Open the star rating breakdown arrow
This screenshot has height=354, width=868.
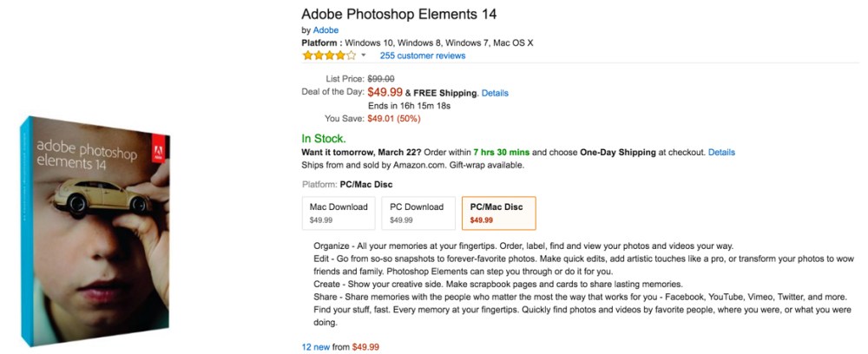click(364, 56)
